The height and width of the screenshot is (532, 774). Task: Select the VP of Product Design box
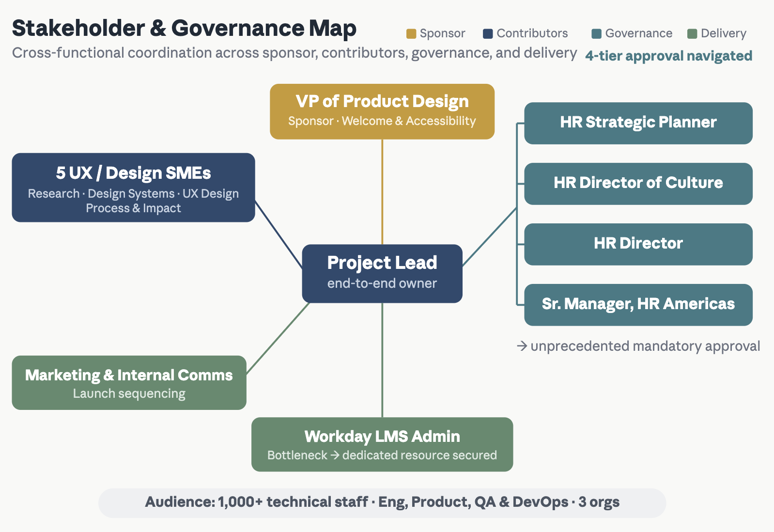(x=382, y=111)
